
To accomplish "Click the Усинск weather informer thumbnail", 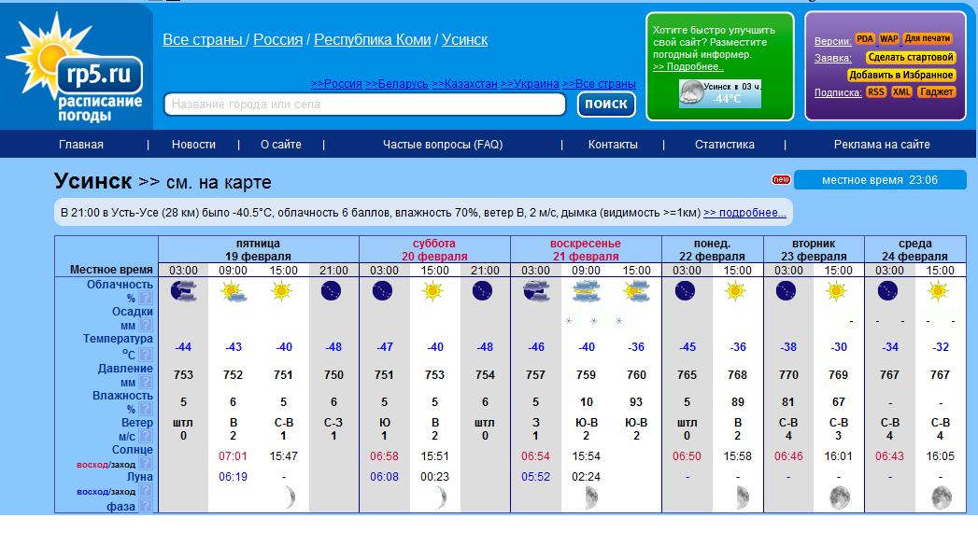I will point(719,93).
